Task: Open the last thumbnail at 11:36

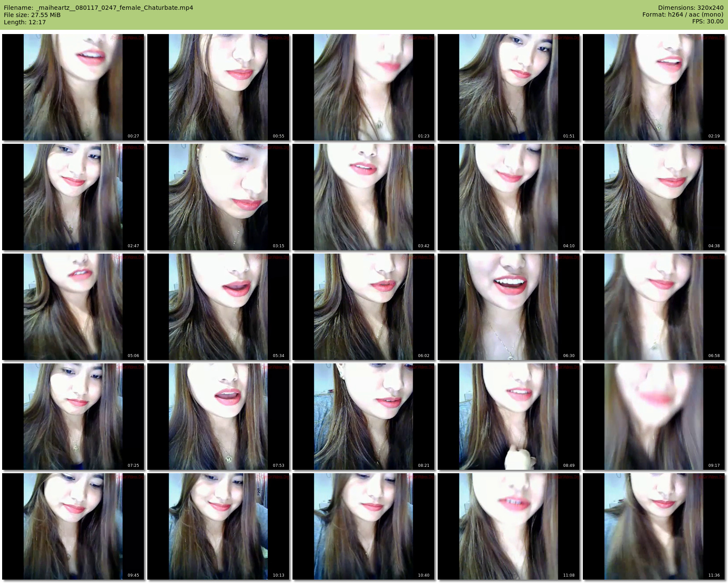Action: (653, 526)
